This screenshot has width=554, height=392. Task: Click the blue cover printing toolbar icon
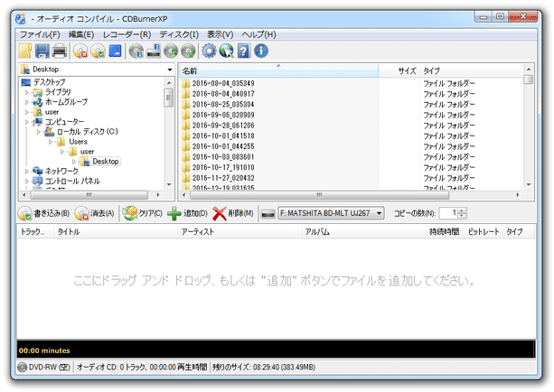(x=115, y=51)
